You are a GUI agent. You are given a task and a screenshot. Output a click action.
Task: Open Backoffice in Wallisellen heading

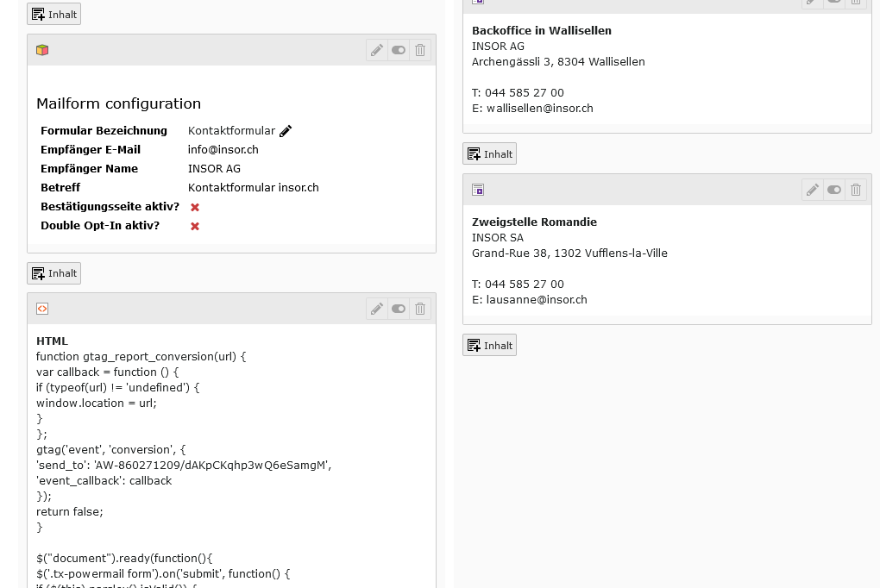pyautogui.click(x=542, y=31)
